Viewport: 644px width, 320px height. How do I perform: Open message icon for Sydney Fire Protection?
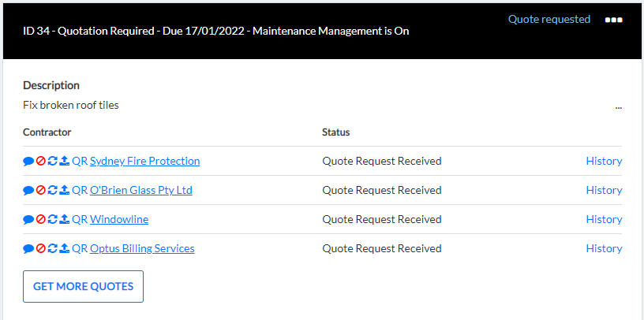coord(28,162)
